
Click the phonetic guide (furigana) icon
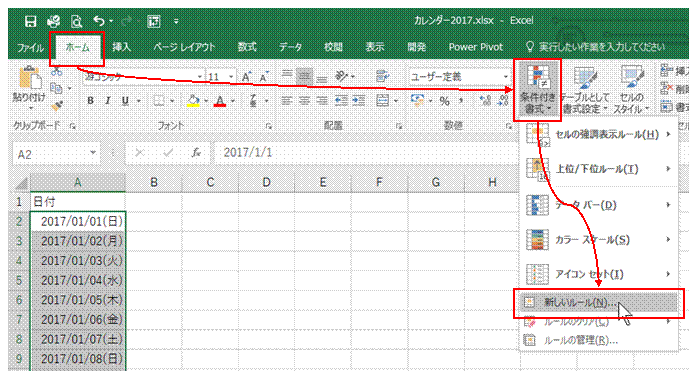click(253, 101)
